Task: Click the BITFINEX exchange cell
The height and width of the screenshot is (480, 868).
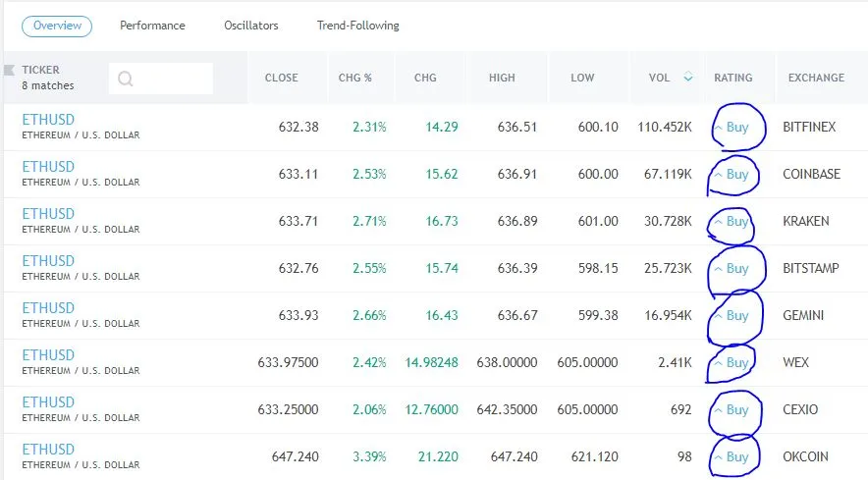Action: [x=809, y=127]
